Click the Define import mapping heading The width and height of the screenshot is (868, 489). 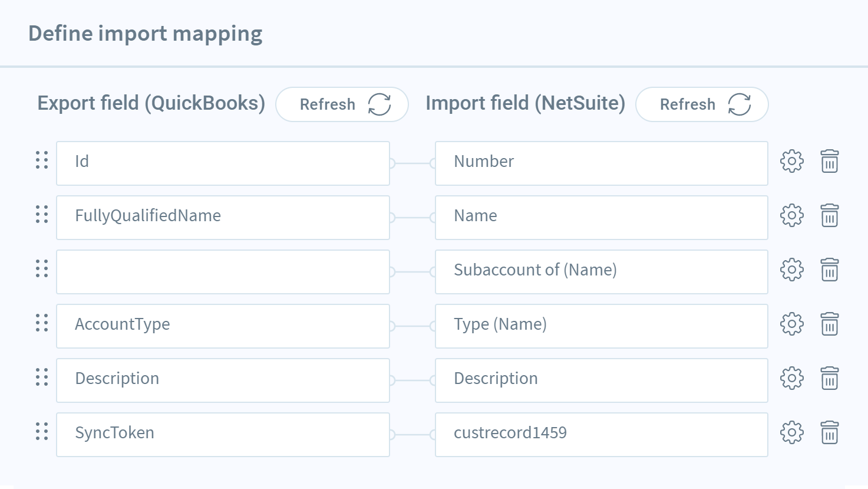pos(146,34)
